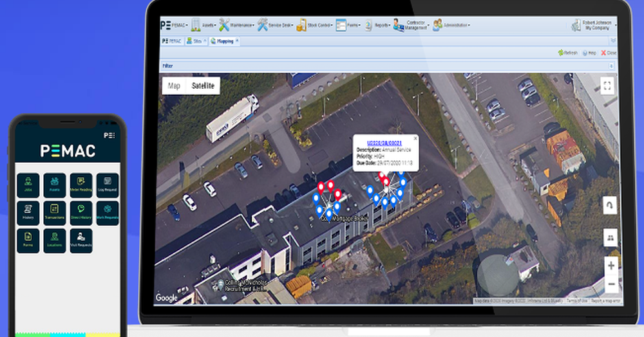Collapse the header using the double-chevron

point(613,41)
